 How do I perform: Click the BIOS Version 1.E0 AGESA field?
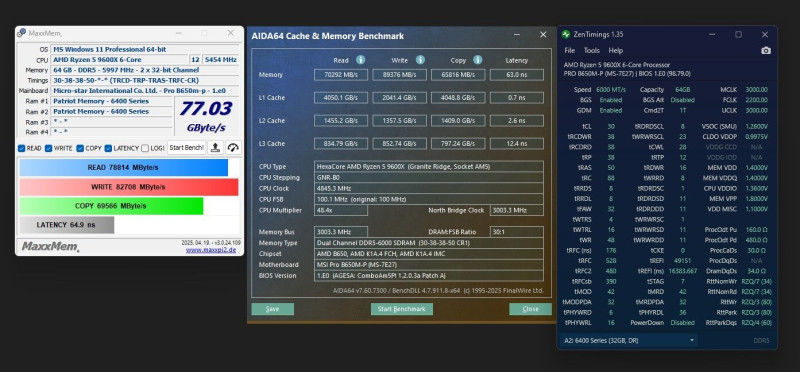coord(429,276)
